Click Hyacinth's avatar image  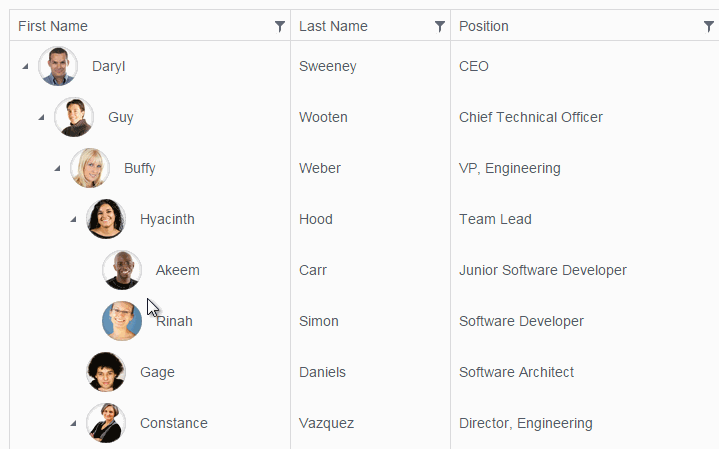tap(106, 219)
